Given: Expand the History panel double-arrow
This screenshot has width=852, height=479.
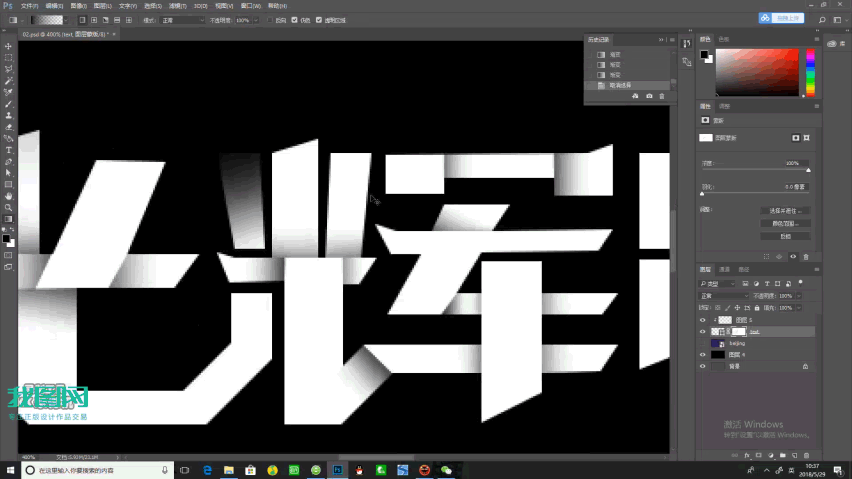Looking at the screenshot, I should click(x=661, y=40).
